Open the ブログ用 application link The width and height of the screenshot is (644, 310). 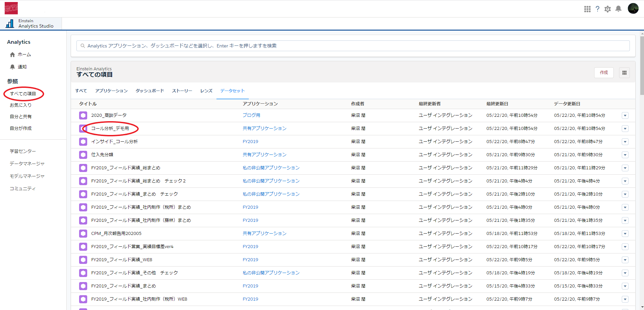click(251, 115)
